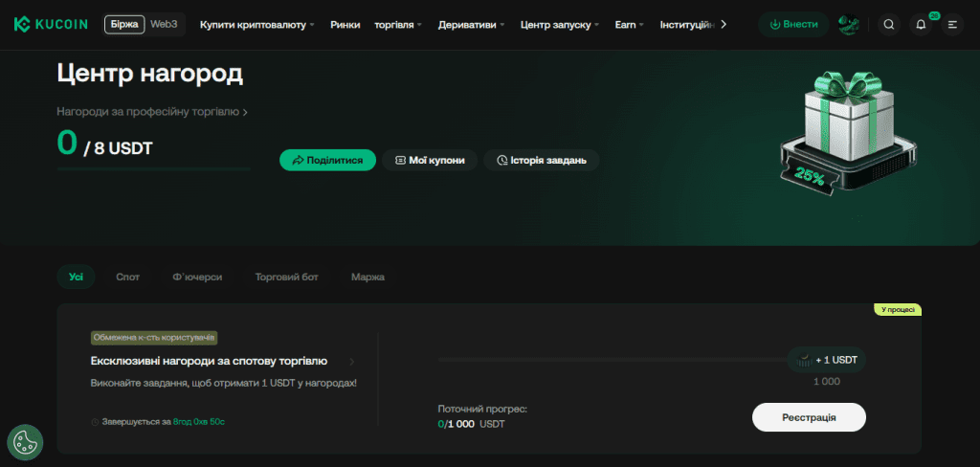This screenshot has width=980, height=467.
Task: Click the user avatar icon
Action: pos(849,24)
